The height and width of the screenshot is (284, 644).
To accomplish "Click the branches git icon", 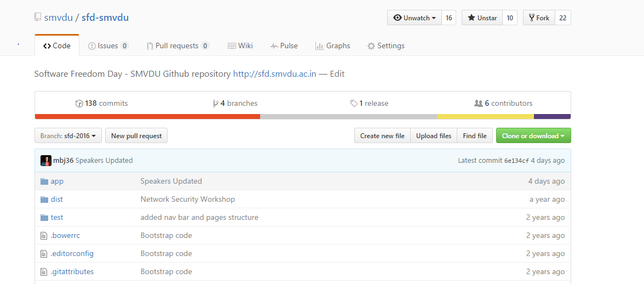I will [215, 104].
